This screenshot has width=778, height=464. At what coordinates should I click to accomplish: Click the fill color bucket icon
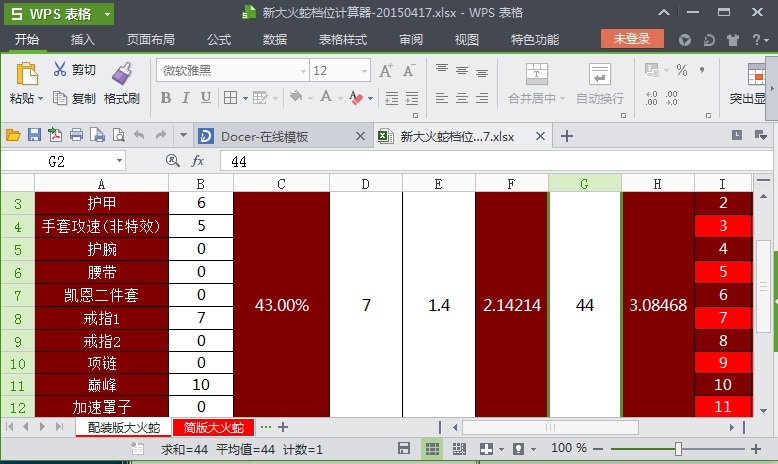tap(296, 96)
